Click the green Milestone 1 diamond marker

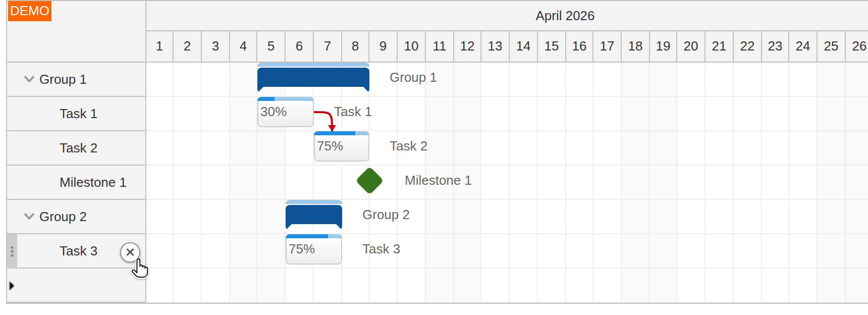pyautogui.click(x=369, y=180)
